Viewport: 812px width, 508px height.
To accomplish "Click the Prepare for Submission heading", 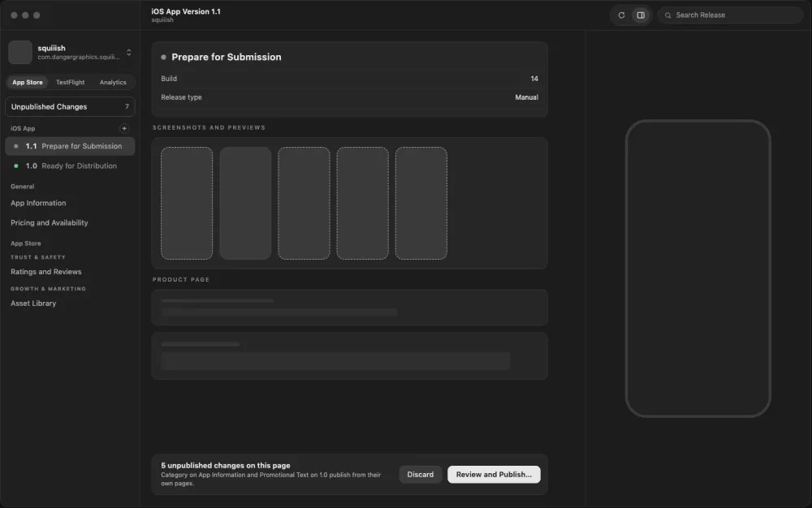I will [x=227, y=57].
